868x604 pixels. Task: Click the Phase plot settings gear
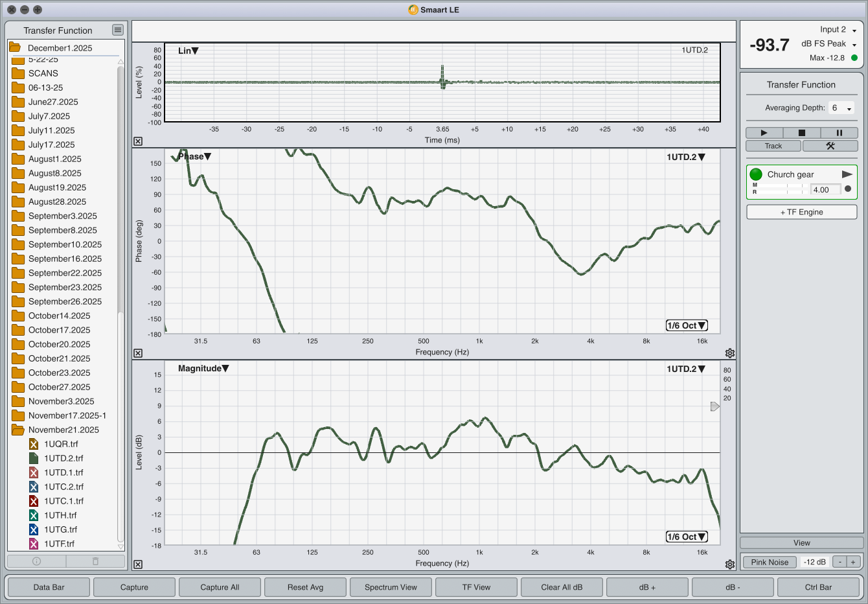pos(729,353)
